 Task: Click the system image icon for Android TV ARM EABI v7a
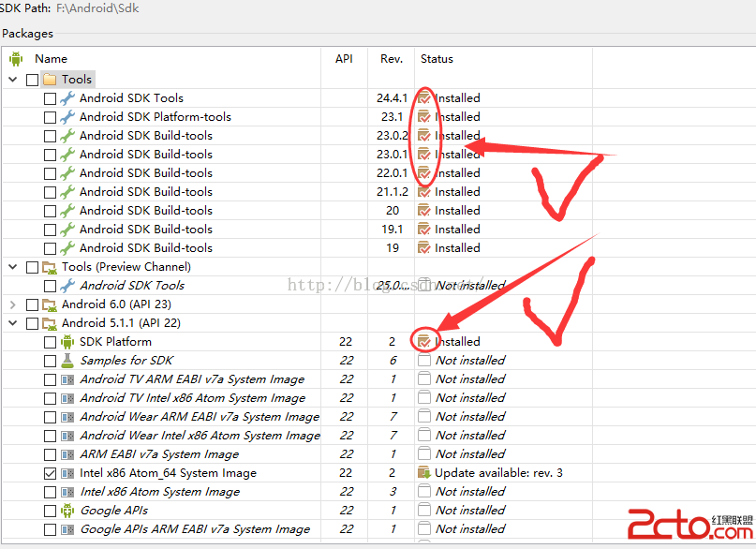[67, 379]
